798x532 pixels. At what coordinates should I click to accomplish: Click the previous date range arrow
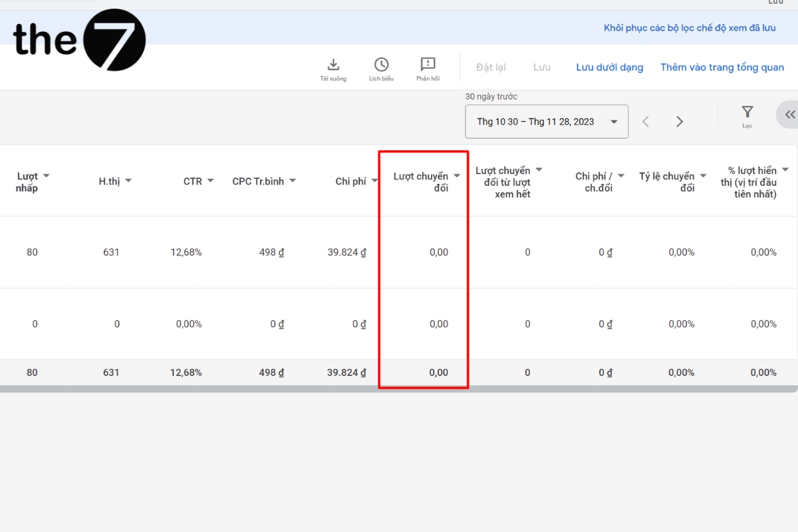click(645, 121)
